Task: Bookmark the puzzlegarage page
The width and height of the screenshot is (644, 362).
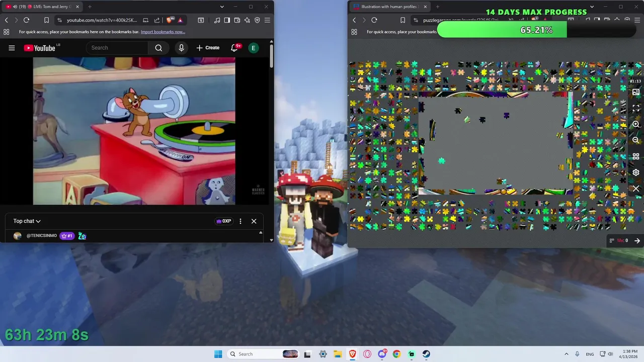Action: coord(403,20)
